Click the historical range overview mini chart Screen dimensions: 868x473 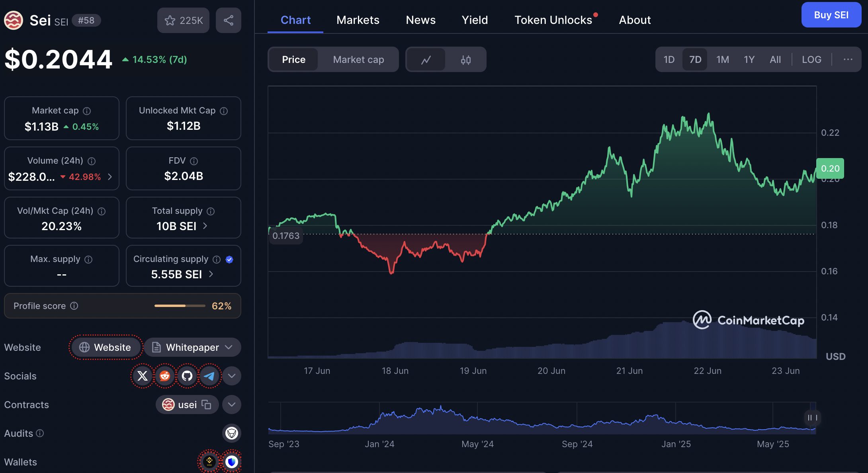542,418
